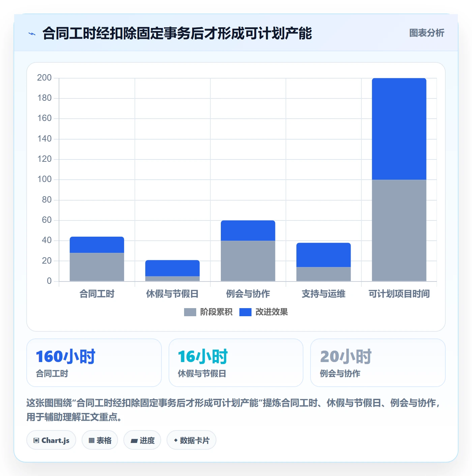The width and height of the screenshot is (472, 476).
Task: Click the square icon in Chart.js tag
Action: (x=36, y=440)
